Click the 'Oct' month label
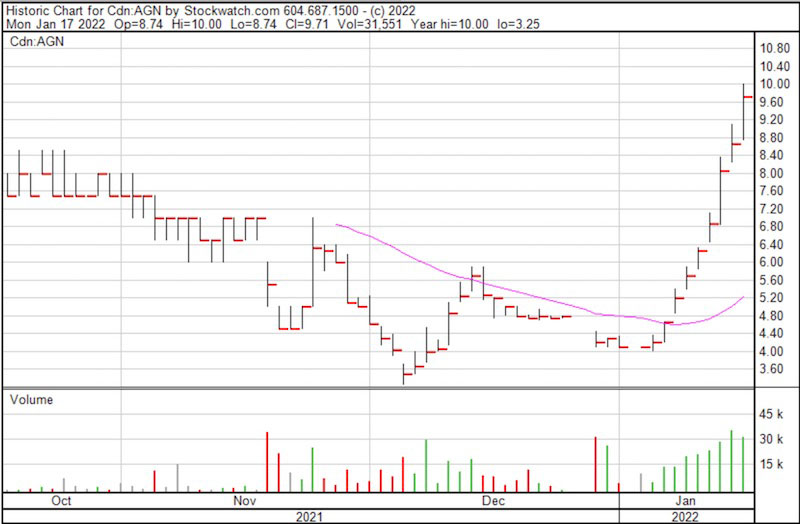 point(61,501)
